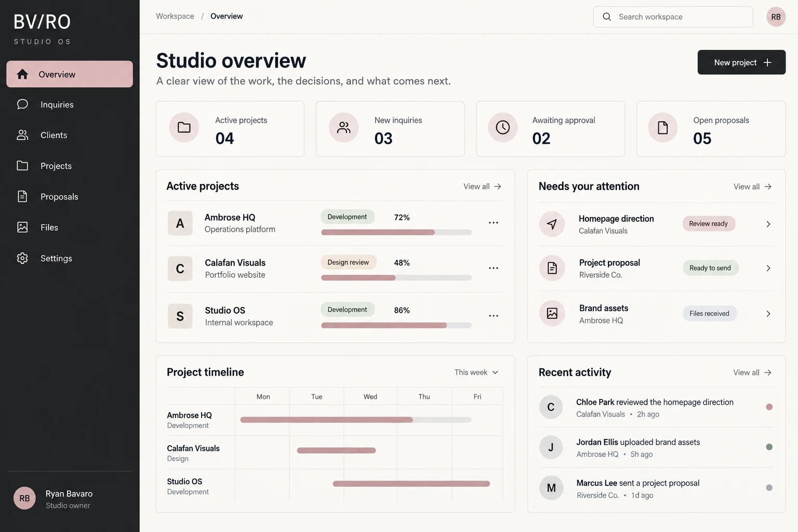Image resolution: width=798 pixels, height=532 pixels.
Task: Open the more options menu for Studio OS
Action: (x=494, y=316)
